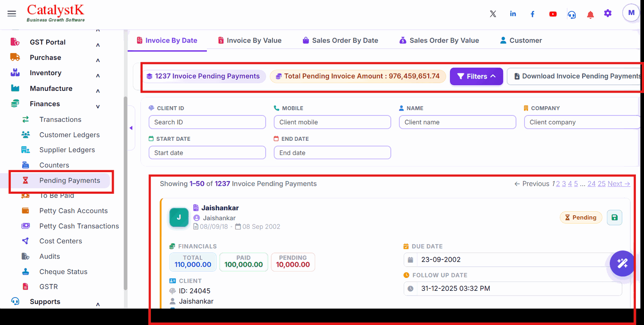The width and height of the screenshot is (644, 325).
Task: Toggle the Filters dropdown button
Action: pyautogui.click(x=476, y=76)
